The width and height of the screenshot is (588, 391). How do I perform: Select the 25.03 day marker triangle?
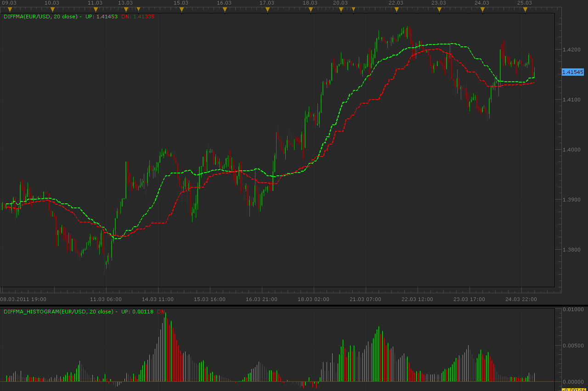click(525, 9)
